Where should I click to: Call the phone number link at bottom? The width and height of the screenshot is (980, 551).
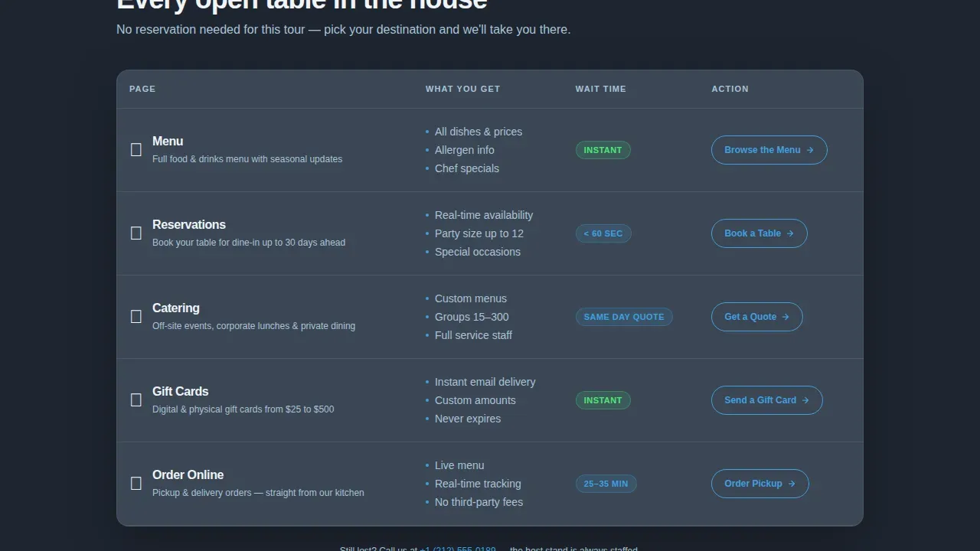pyautogui.click(x=458, y=549)
